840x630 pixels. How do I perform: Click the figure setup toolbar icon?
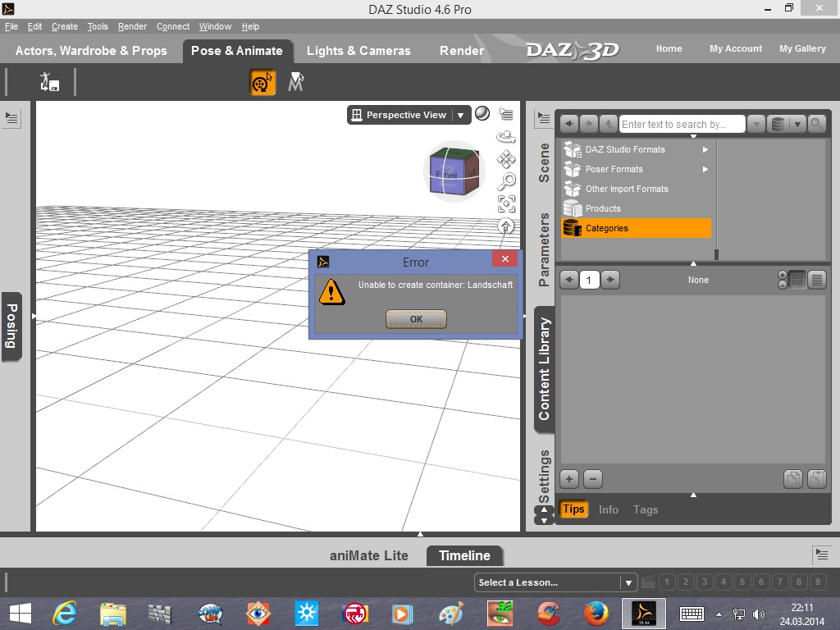pyautogui.click(x=49, y=83)
